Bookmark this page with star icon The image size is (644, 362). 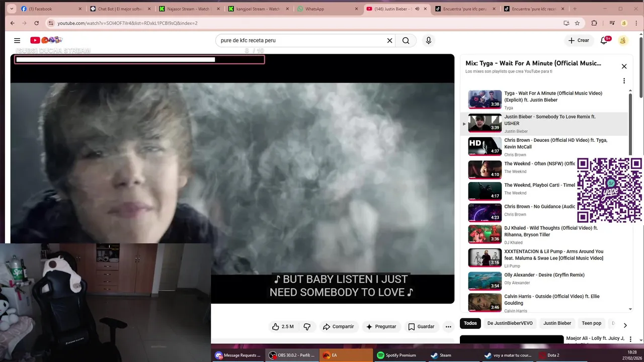577,23
